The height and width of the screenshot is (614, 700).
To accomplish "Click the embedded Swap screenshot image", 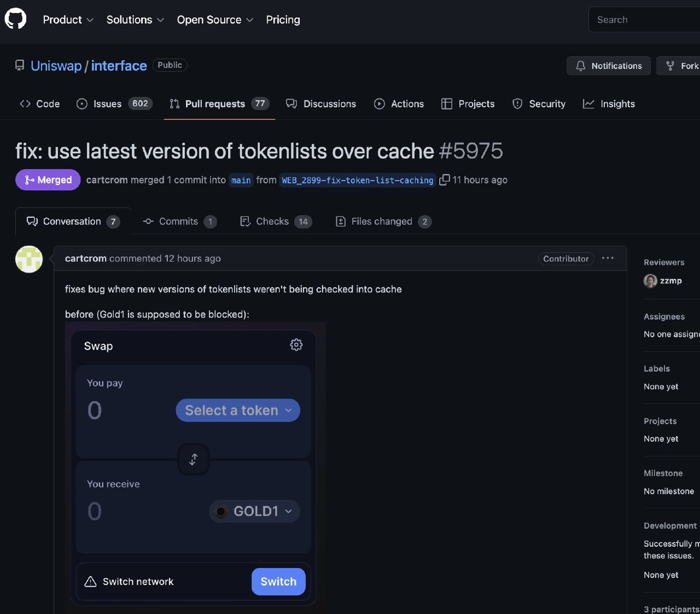I will [x=195, y=467].
